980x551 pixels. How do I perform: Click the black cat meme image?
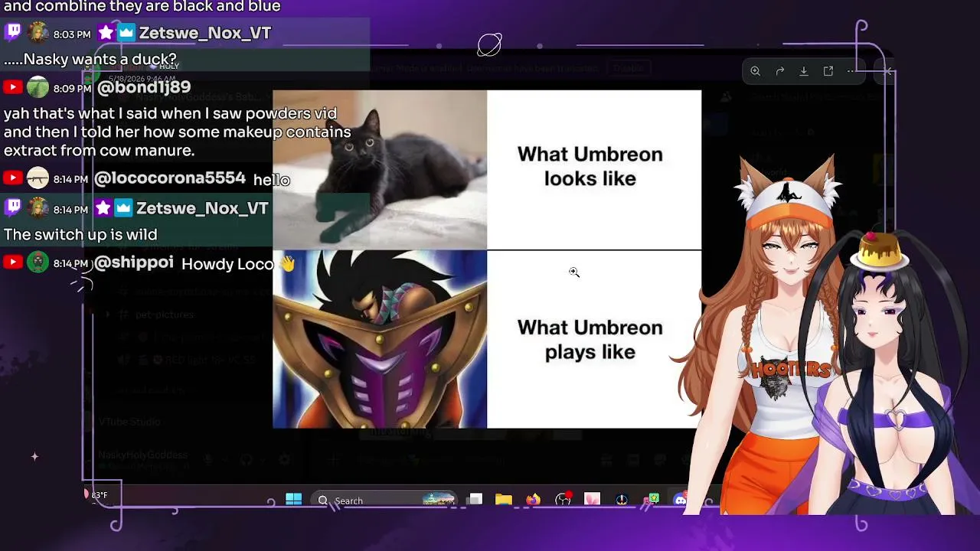click(x=380, y=170)
